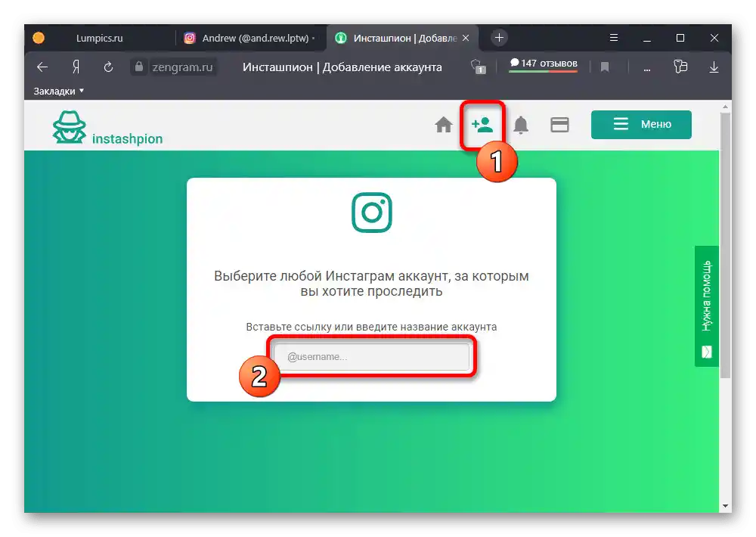Open the green Меню button
This screenshot has height=537, width=756.
point(641,125)
